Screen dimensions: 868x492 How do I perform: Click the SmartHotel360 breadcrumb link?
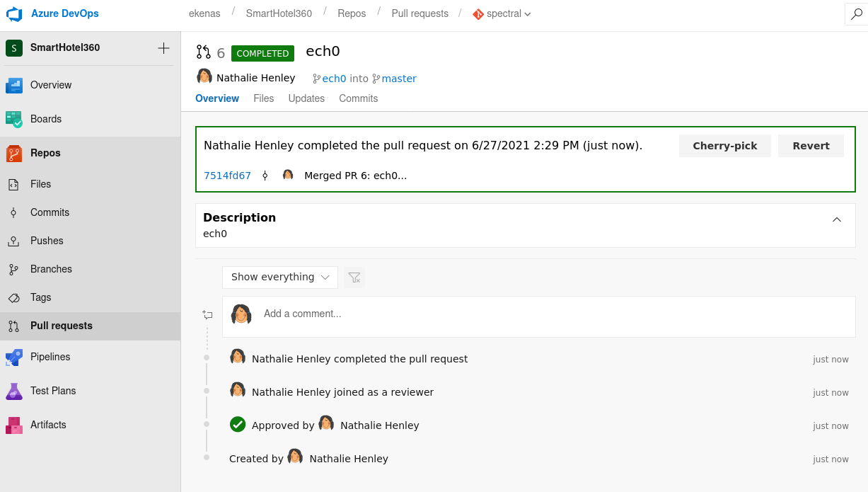point(279,13)
